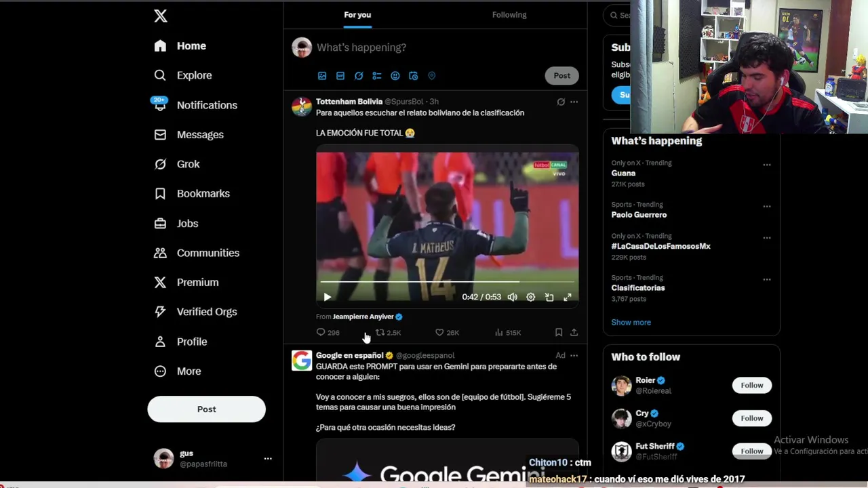This screenshot has height=488, width=868.
Task: Click Show more under trends
Action: (x=631, y=323)
